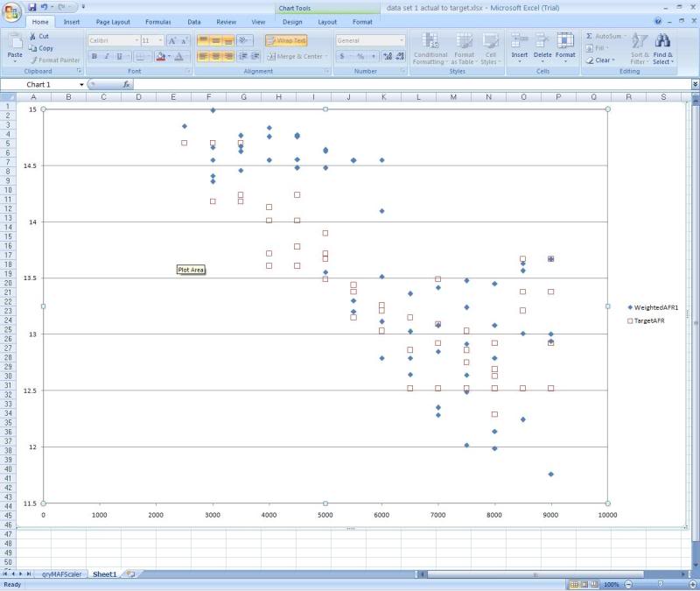Switch to the Design tab under Chart Tools

click(293, 22)
